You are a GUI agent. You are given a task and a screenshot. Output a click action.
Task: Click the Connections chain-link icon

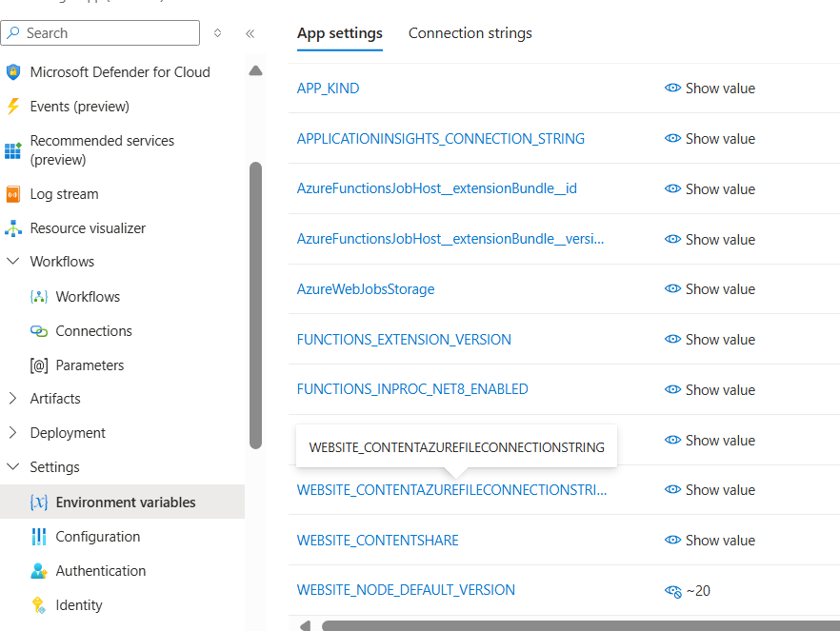(x=39, y=331)
